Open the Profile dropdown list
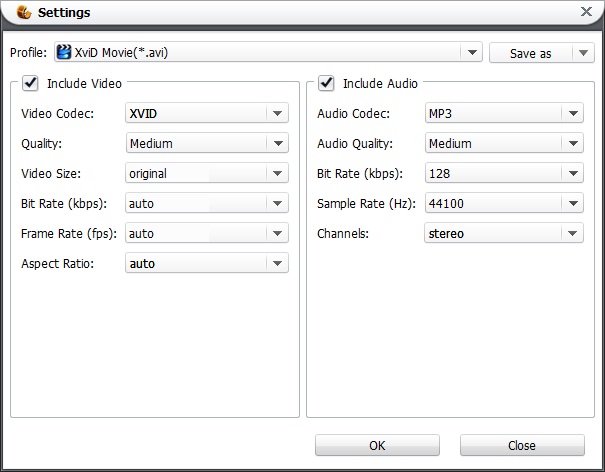 268,52
